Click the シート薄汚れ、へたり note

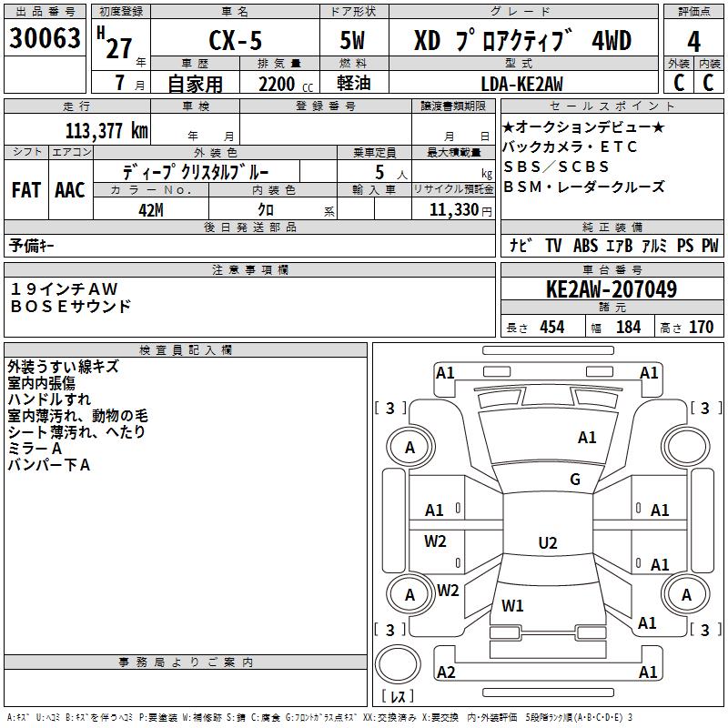[76, 431]
